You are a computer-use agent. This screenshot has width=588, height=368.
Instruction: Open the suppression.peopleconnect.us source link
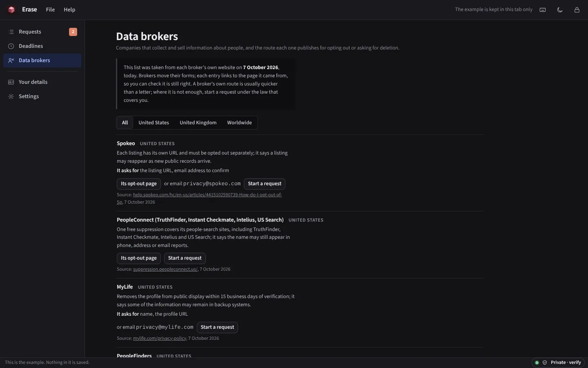coord(165,269)
